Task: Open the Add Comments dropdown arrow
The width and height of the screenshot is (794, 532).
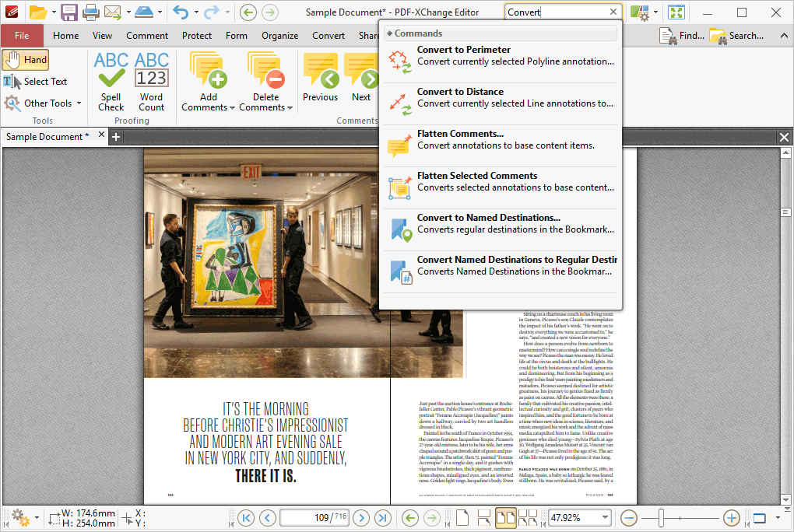Action: pyautogui.click(x=232, y=108)
